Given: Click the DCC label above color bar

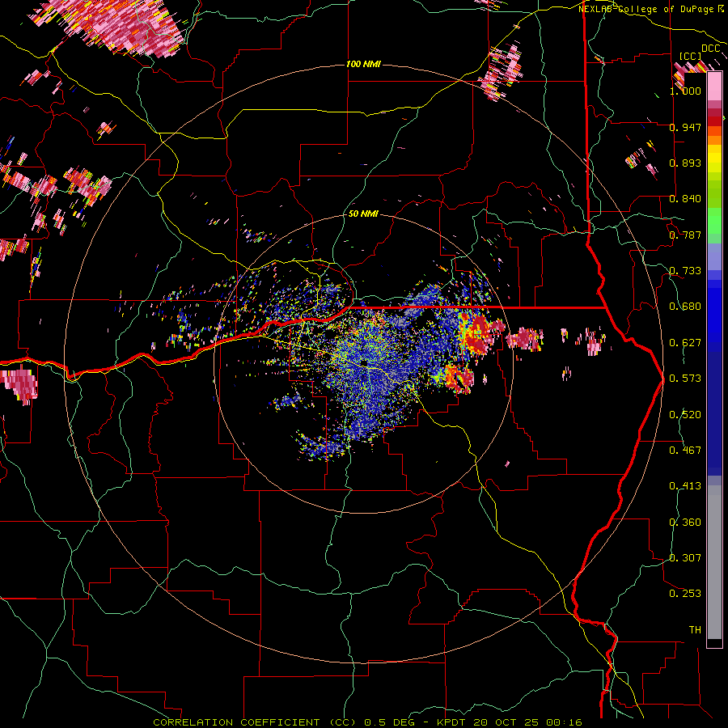Looking at the screenshot, I should [711, 49].
